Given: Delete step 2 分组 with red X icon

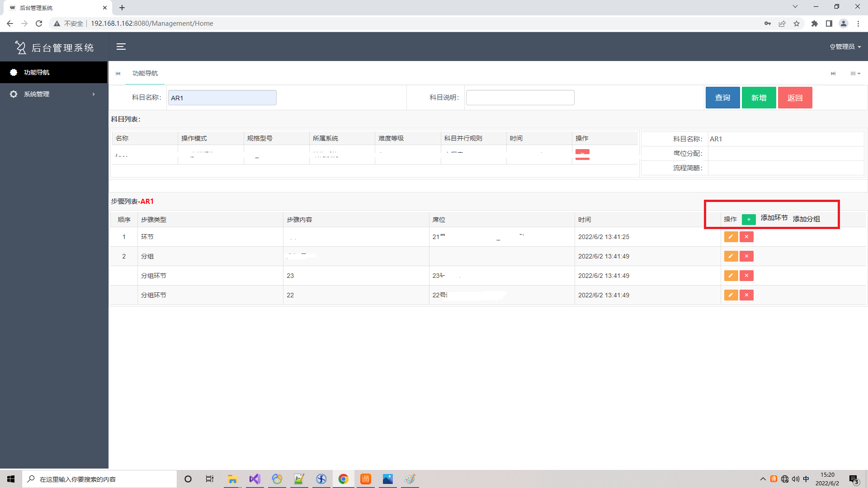Looking at the screenshot, I should pyautogui.click(x=746, y=256).
